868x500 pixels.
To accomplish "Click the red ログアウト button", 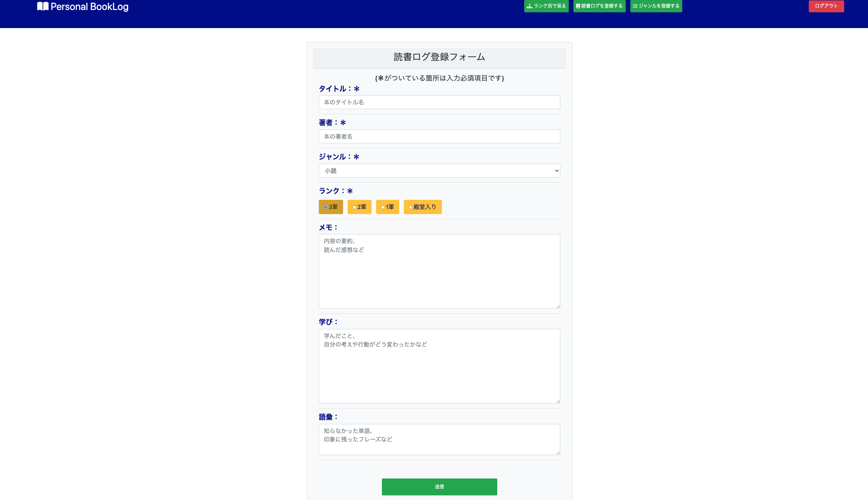I will [826, 6].
